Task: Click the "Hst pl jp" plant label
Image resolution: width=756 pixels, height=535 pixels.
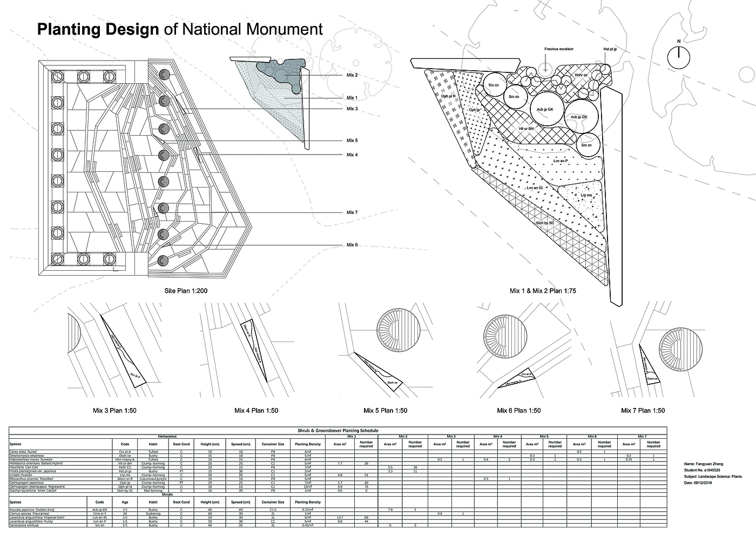Action: point(610,49)
